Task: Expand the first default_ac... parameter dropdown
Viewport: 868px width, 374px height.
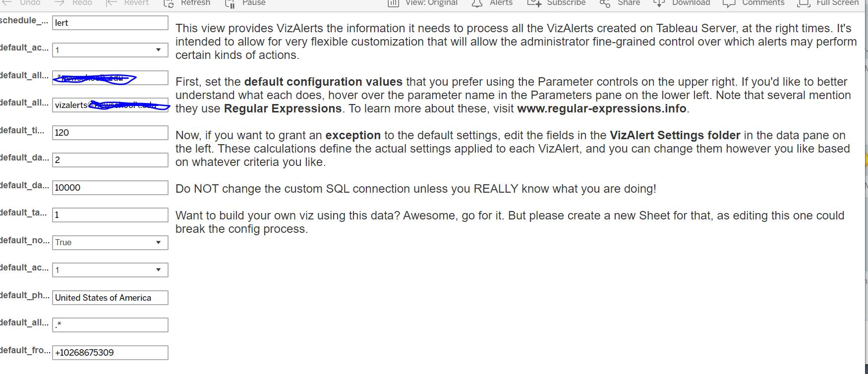Action: click(158, 50)
